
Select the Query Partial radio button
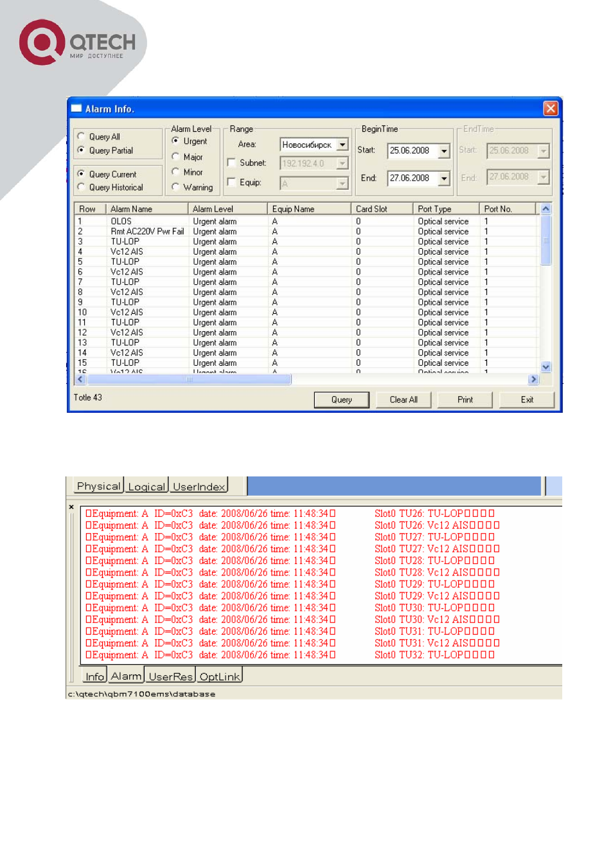point(81,150)
